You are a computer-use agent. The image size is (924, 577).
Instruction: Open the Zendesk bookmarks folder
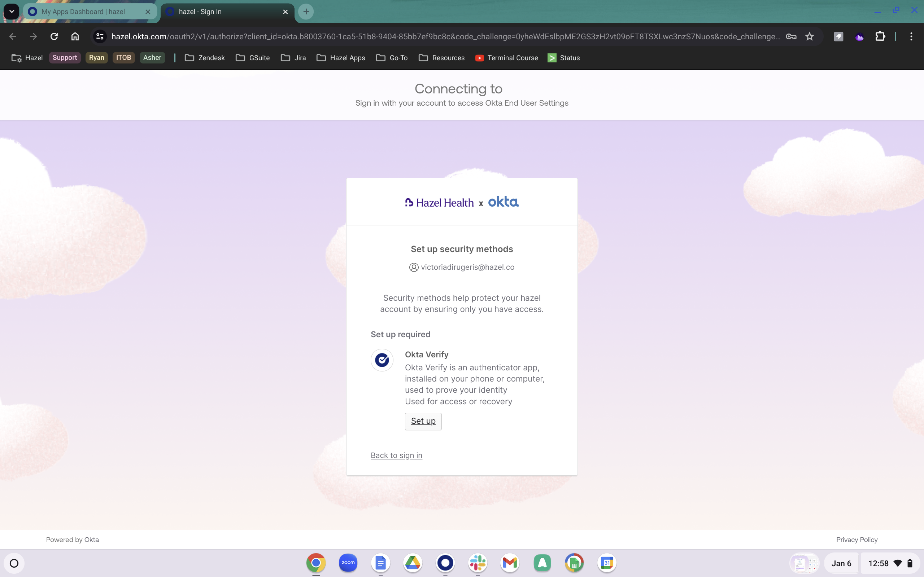pos(205,58)
